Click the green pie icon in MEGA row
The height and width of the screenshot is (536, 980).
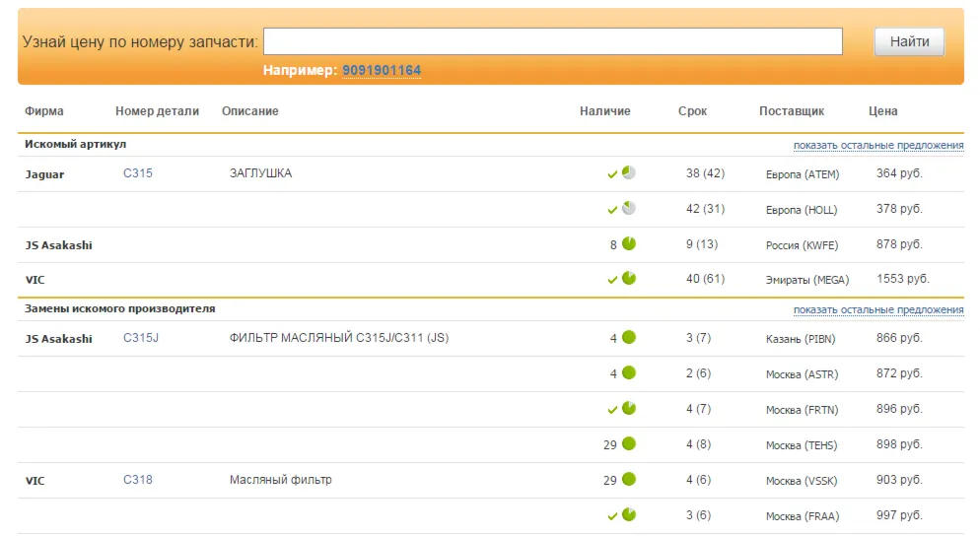click(x=629, y=279)
